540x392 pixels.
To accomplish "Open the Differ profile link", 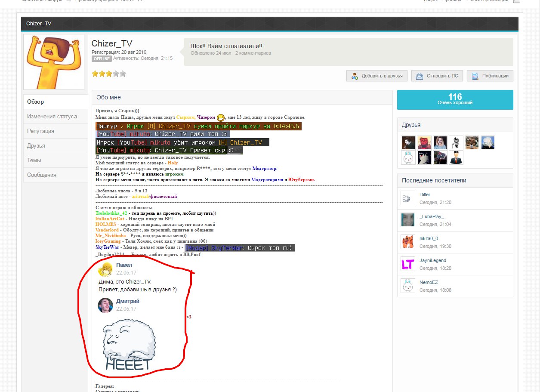I will coord(425,194).
